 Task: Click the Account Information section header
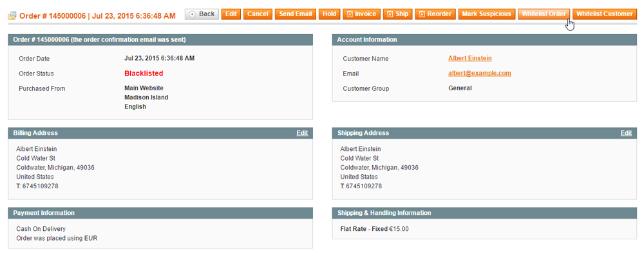click(x=484, y=40)
